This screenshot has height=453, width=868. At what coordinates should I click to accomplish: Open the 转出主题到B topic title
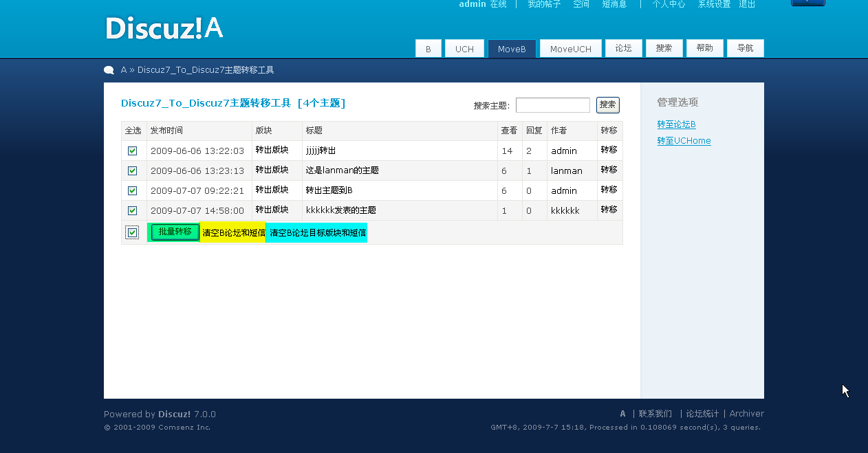click(x=329, y=190)
